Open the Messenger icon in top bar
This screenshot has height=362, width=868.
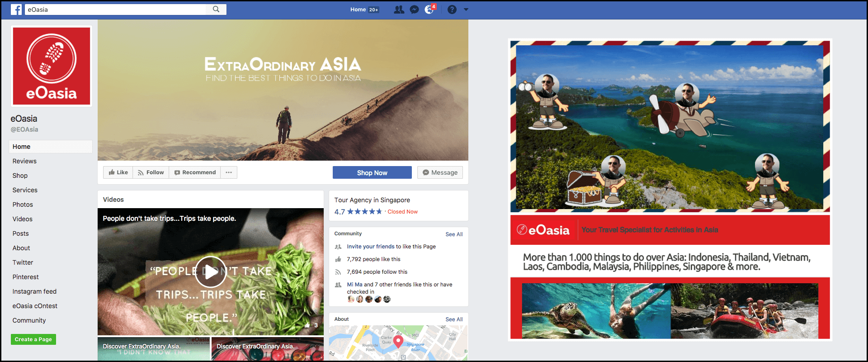414,10
